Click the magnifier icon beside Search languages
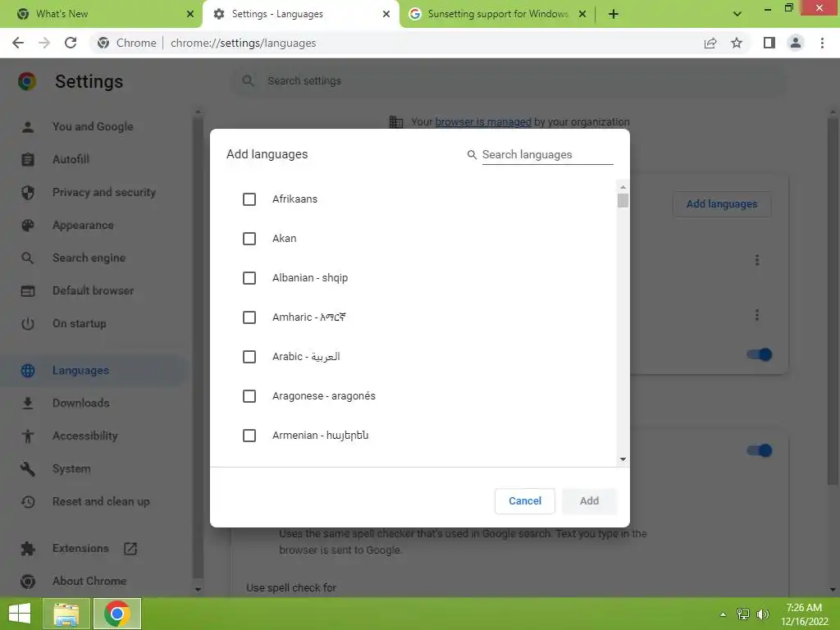The width and height of the screenshot is (840, 630). point(472,155)
